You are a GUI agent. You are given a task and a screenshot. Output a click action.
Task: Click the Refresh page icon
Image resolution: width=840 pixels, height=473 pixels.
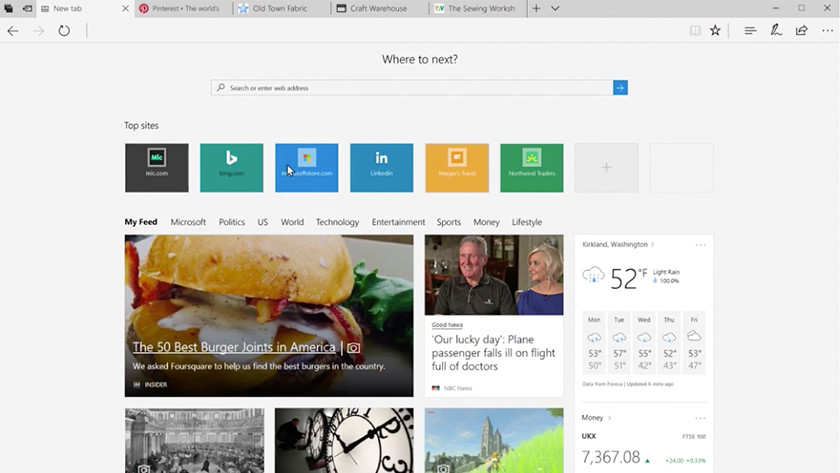[64, 31]
